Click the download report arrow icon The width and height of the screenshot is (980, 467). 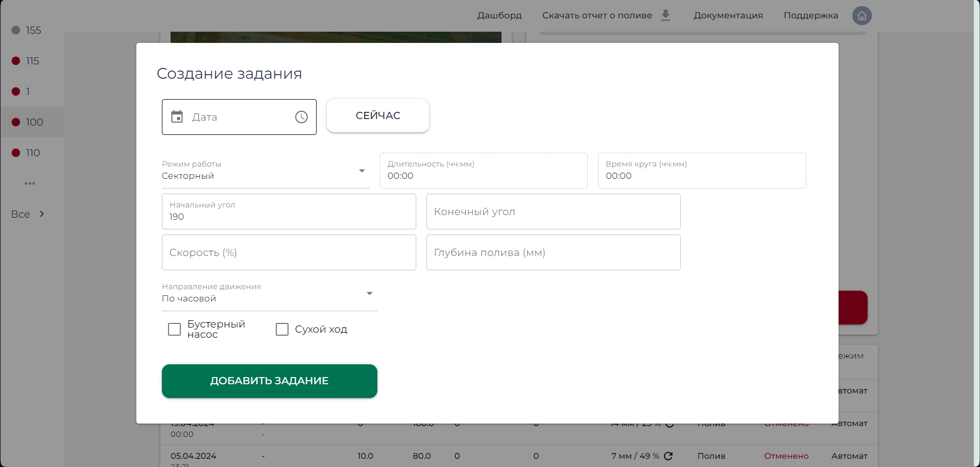[x=665, y=15]
